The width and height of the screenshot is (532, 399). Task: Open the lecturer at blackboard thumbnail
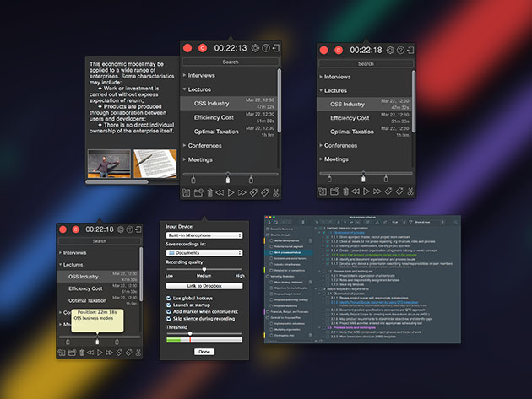click(x=109, y=164)
